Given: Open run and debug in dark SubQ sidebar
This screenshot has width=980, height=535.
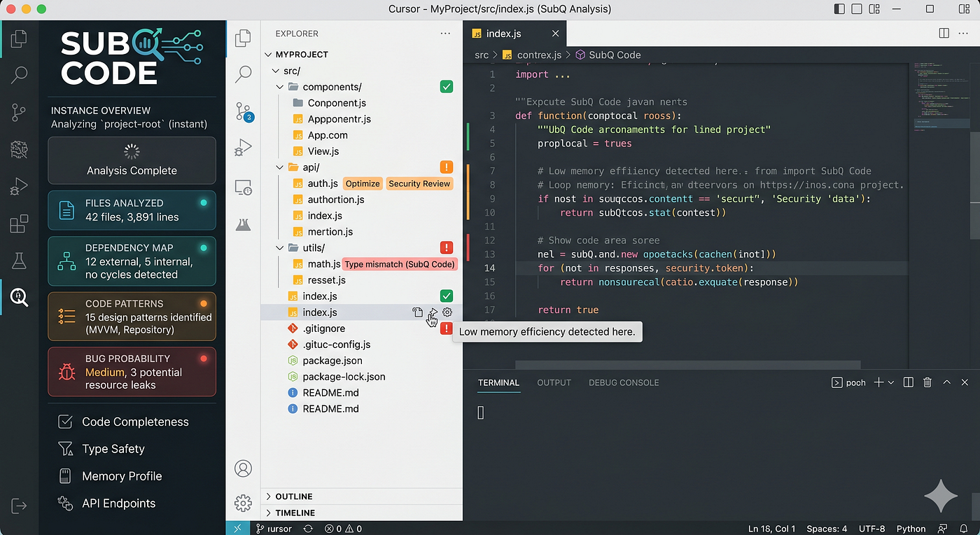Looking at the screenshot, I should (19, 187).
